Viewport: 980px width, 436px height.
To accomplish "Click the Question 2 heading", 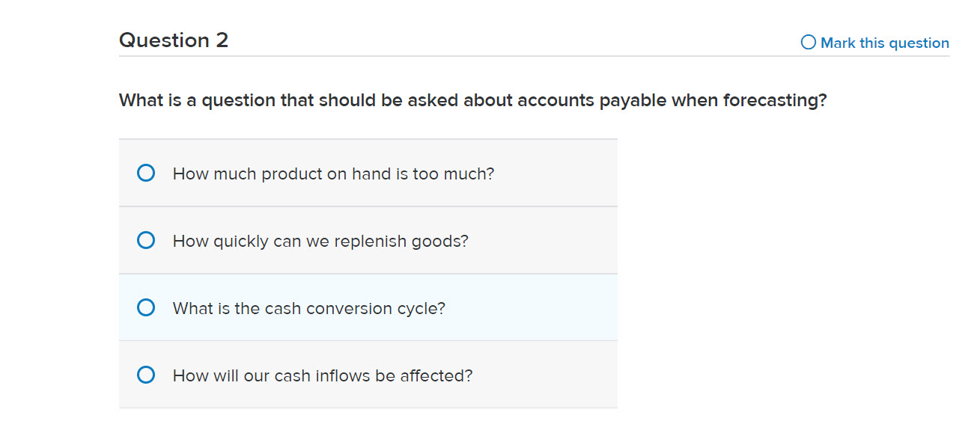I will [x=174, y=40].
